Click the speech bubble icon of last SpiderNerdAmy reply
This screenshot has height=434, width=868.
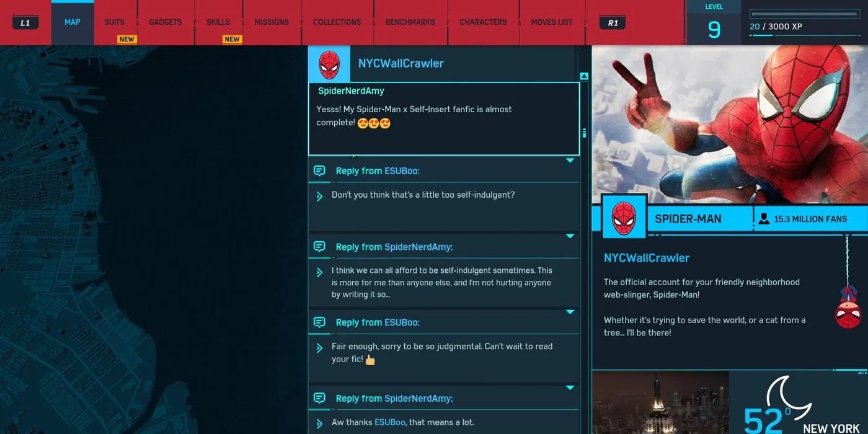[x=319, y=398]
